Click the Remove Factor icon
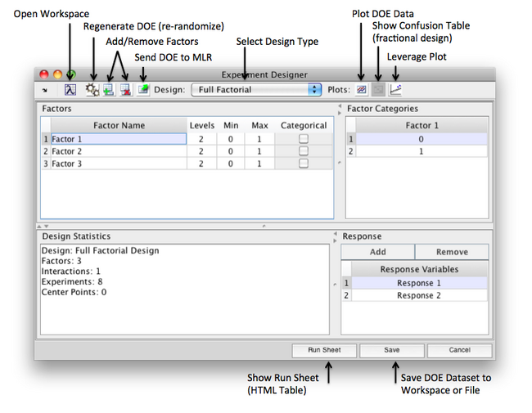 [x=125, y=89]
